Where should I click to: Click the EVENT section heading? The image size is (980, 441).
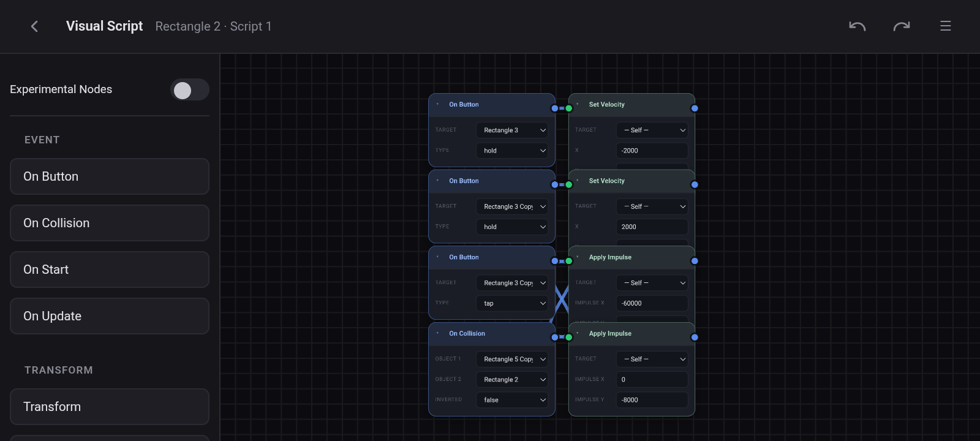(x=42, y=140)
